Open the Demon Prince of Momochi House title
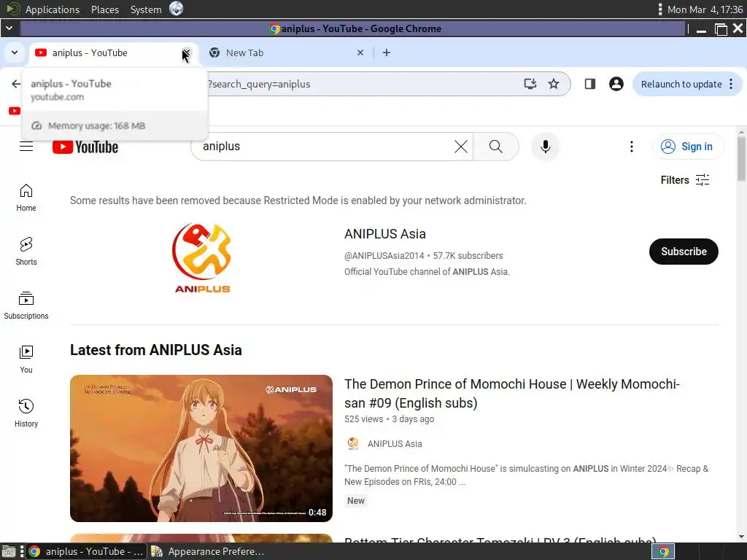The image size is (747, 560). click(x=511, y=393)
